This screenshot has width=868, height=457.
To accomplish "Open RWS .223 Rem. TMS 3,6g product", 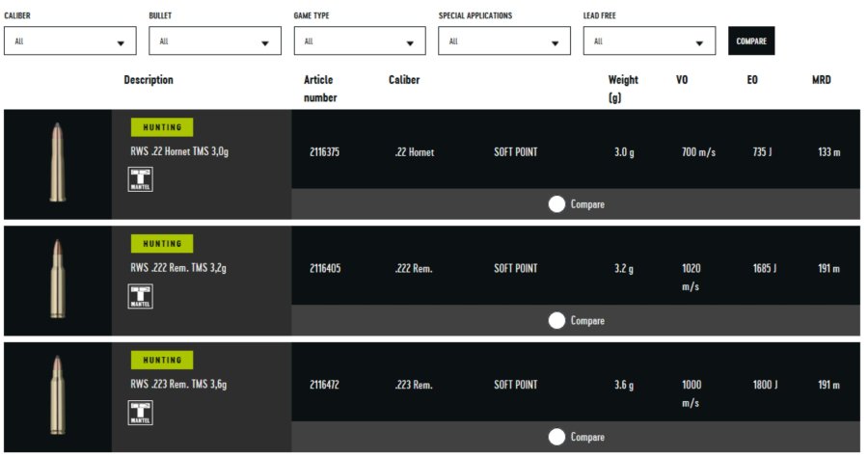I will coord(178,384).
